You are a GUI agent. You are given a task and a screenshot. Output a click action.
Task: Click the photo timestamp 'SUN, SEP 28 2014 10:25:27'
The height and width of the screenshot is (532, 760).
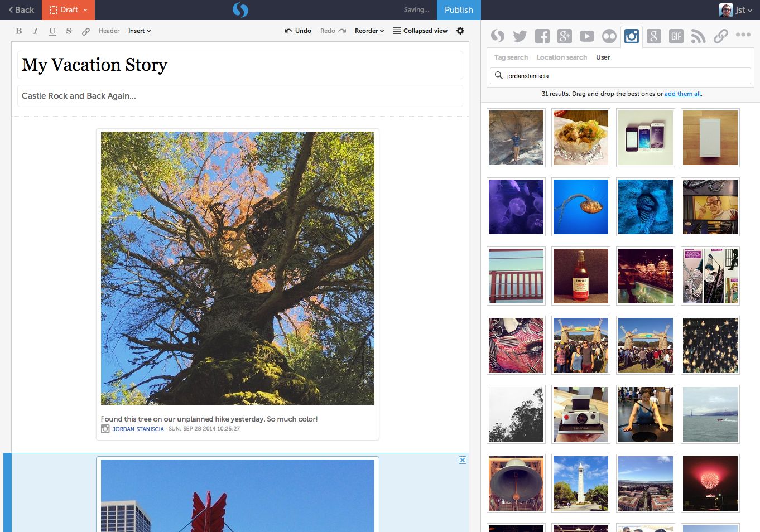pyautogui.click(x=204, y=429)
